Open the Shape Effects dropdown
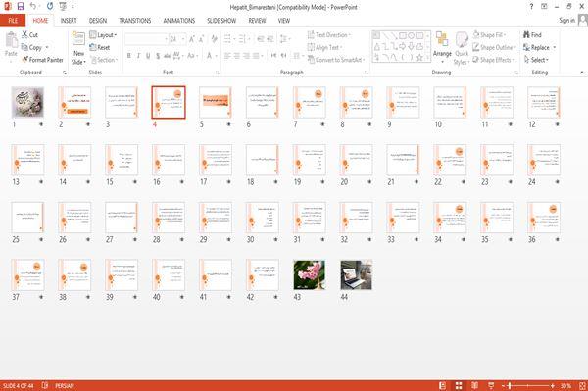This screenshot has height=391, width=588. click(x=494, y=60)
